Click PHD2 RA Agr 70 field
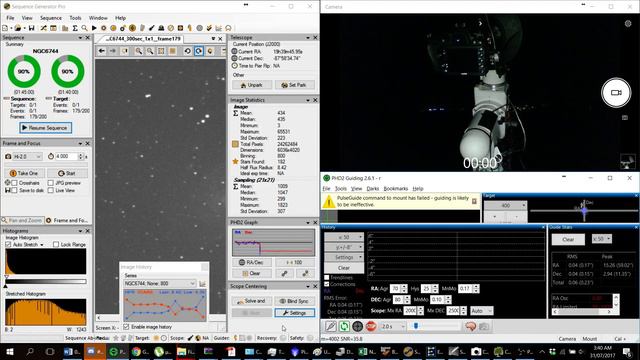Image resolution: width=640 pixels, height=360 pixels. pyautogui.click(x=395, y=289)
